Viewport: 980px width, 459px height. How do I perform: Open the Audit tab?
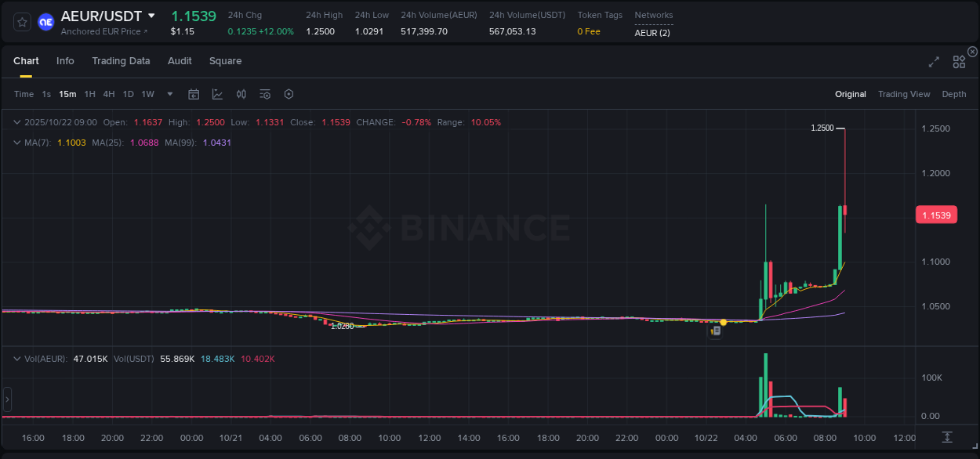[180, 60]
